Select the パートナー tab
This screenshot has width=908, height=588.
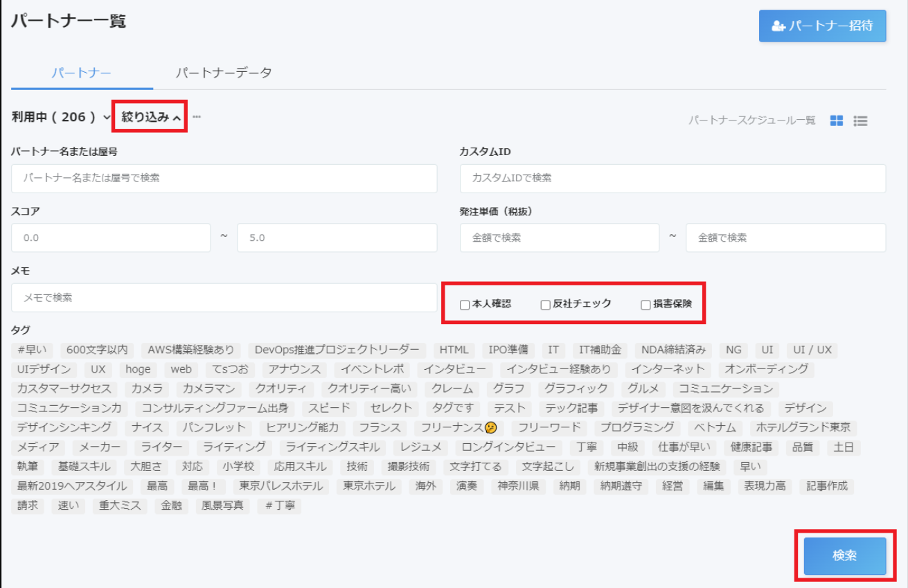click(82, 73)
